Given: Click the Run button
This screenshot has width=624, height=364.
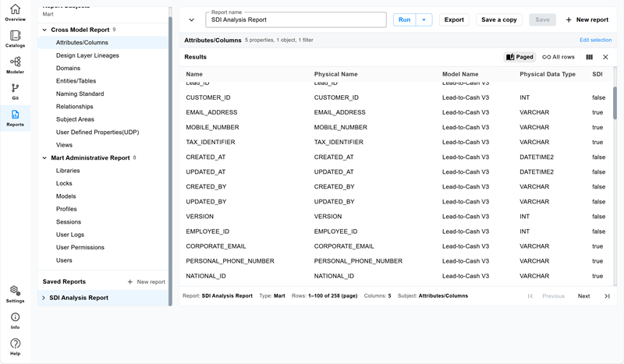Looking at the screenshot, I should point(404,19).
